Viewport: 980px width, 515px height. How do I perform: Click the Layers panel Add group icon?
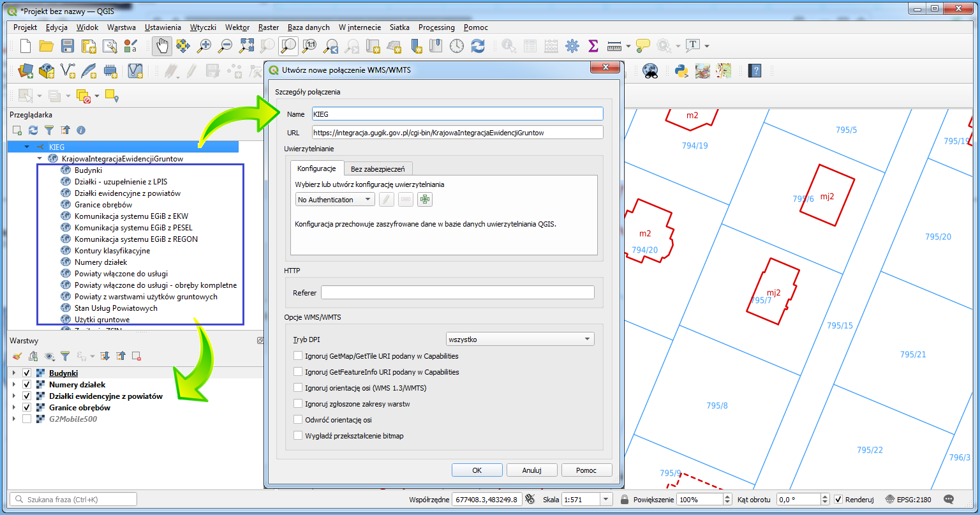33,356
